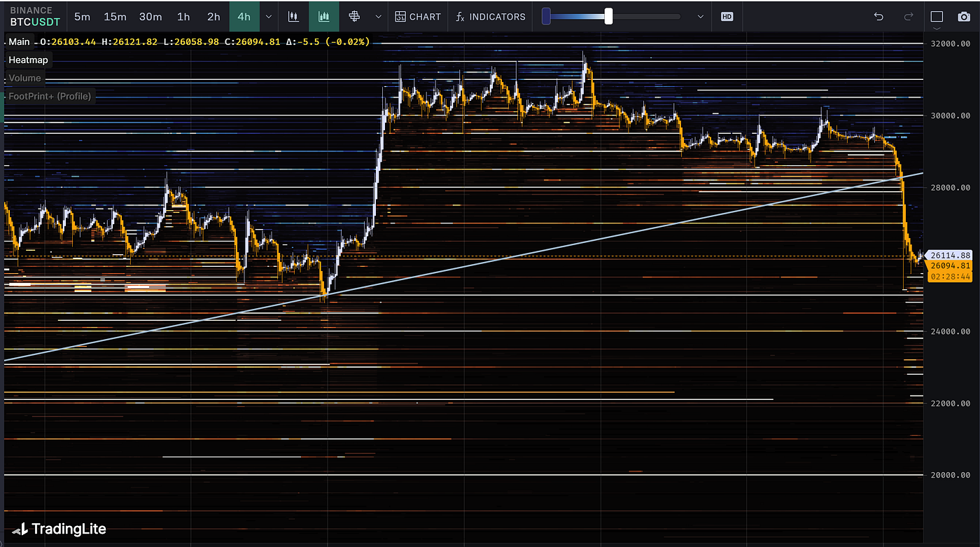Toggle the Heatmap layer
The image size is (980, 547).
[28, 60]
